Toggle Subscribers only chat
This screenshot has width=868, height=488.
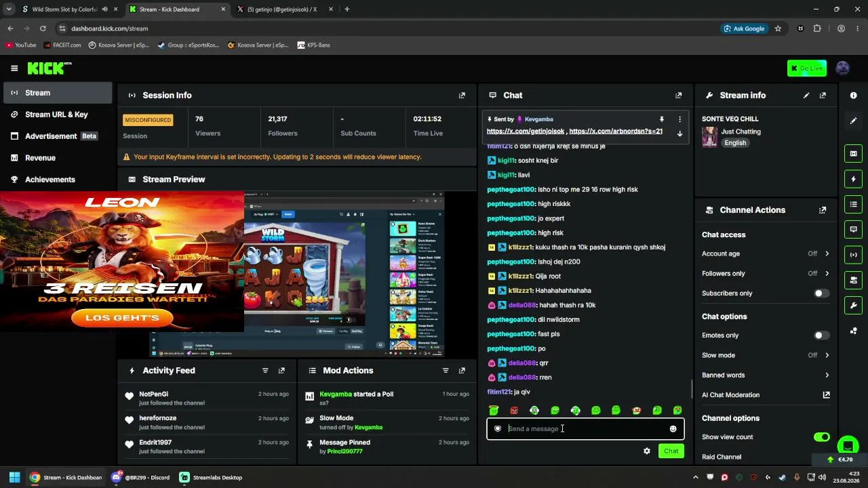[x=821, y=293]
